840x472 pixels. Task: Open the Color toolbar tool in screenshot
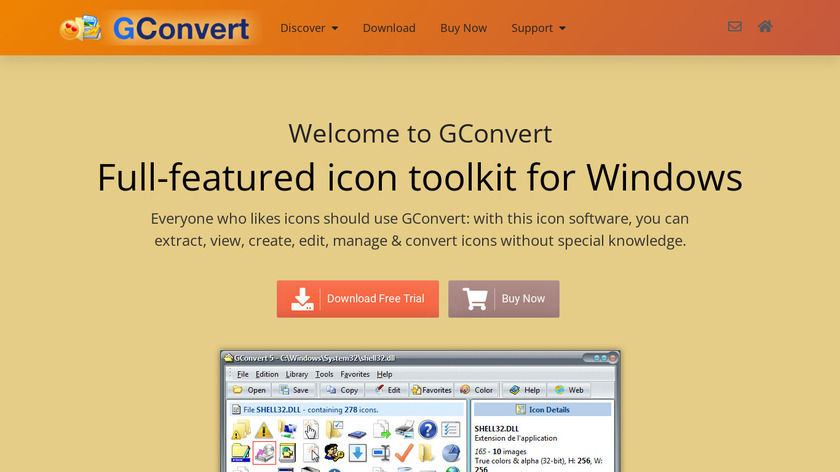pyautogui.click(x=477, y=390)
